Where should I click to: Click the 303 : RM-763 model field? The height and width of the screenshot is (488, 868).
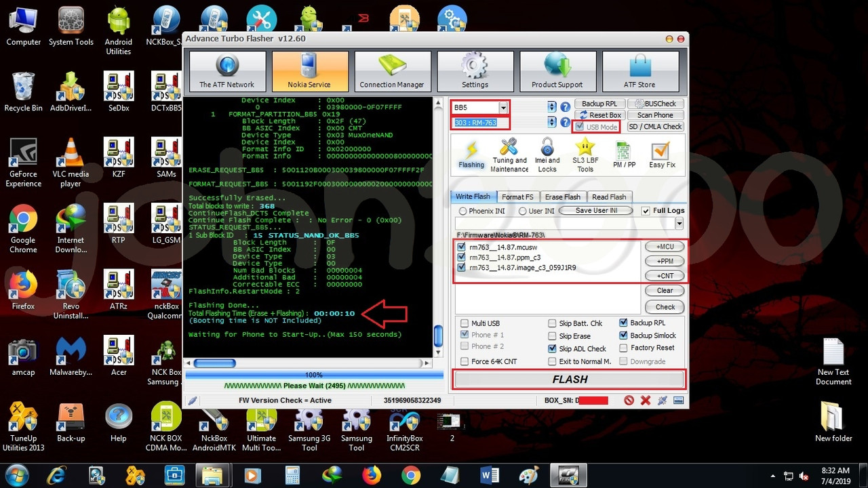(x=480, y=123)
